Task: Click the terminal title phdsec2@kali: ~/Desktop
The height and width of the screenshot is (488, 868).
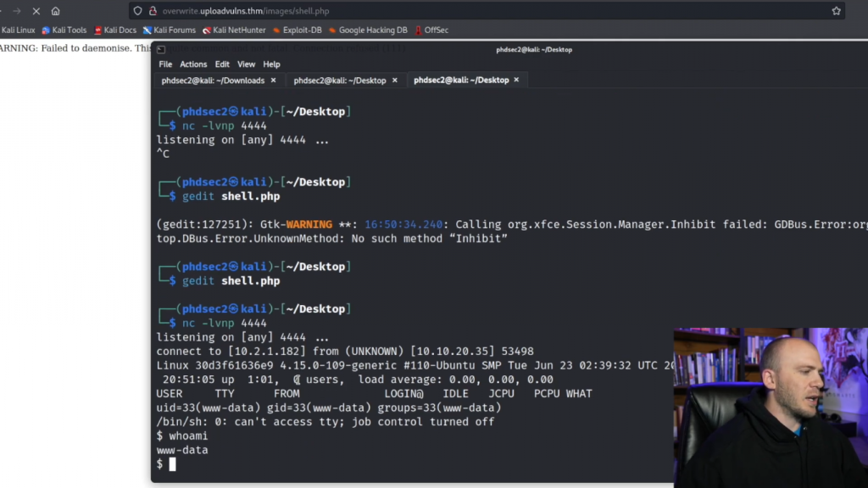Action: click(534, 49)
